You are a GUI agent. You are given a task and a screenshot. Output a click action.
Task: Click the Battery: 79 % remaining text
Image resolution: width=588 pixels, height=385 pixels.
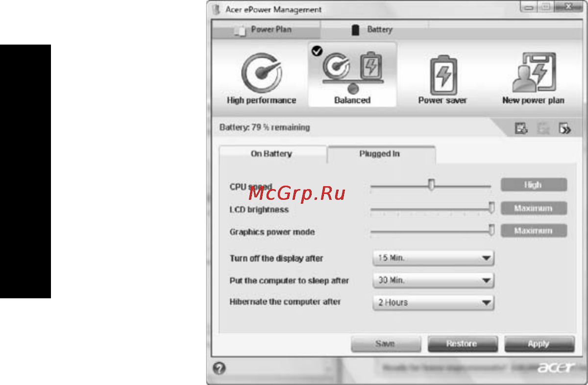pyautogui.click(x=265, y=127)
